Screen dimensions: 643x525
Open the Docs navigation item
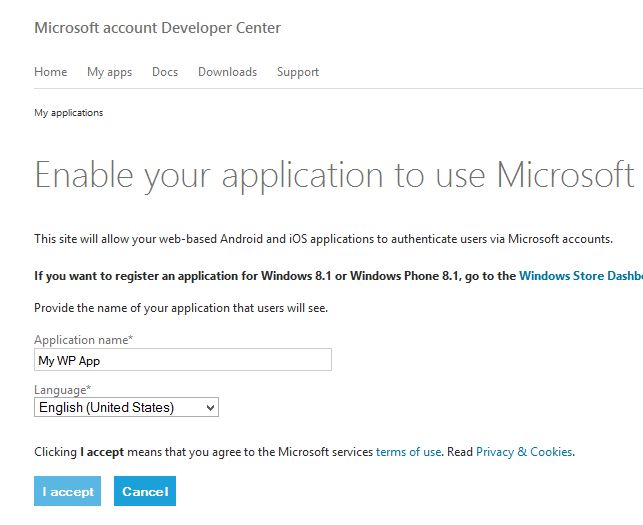[x=165, y=72]
